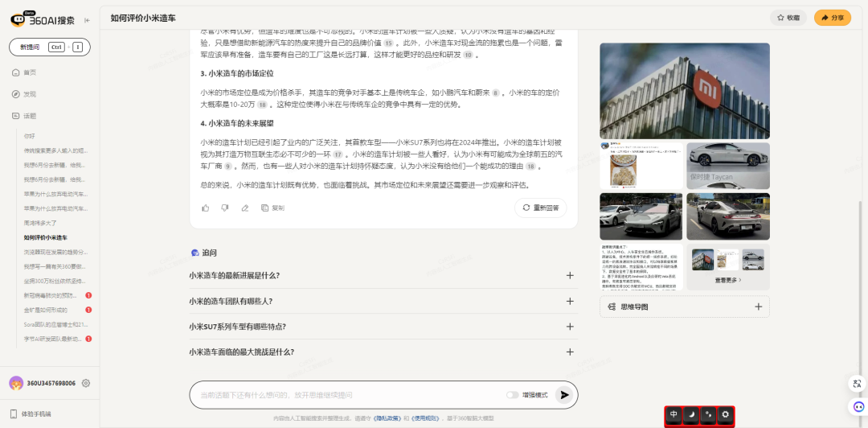
Task: Click citation number 15 in the answer
Action: pos(389,43)
